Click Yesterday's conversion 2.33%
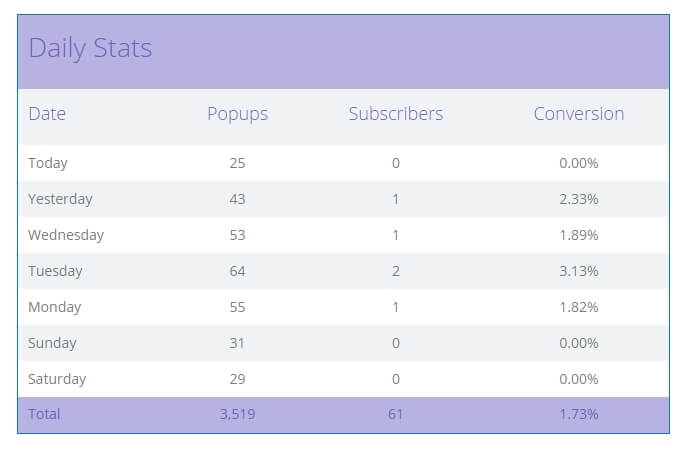The width and height of the screenshot is (682, 453). tap(579, 199)
